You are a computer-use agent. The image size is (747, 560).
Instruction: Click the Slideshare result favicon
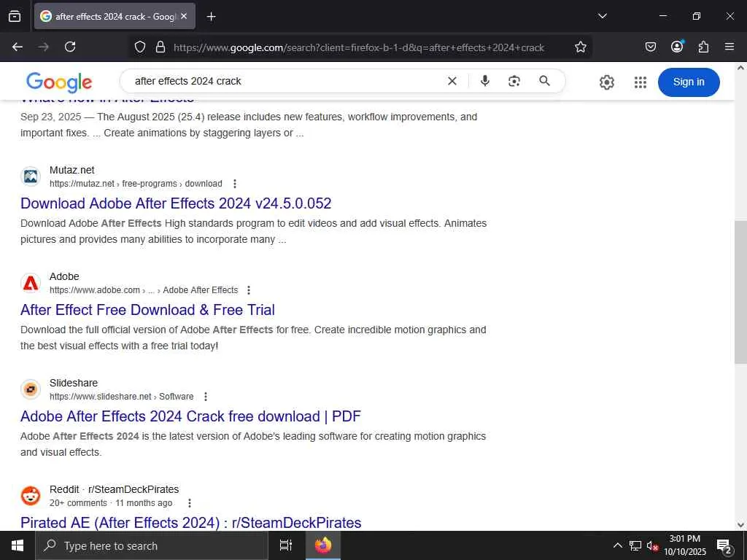31,389
